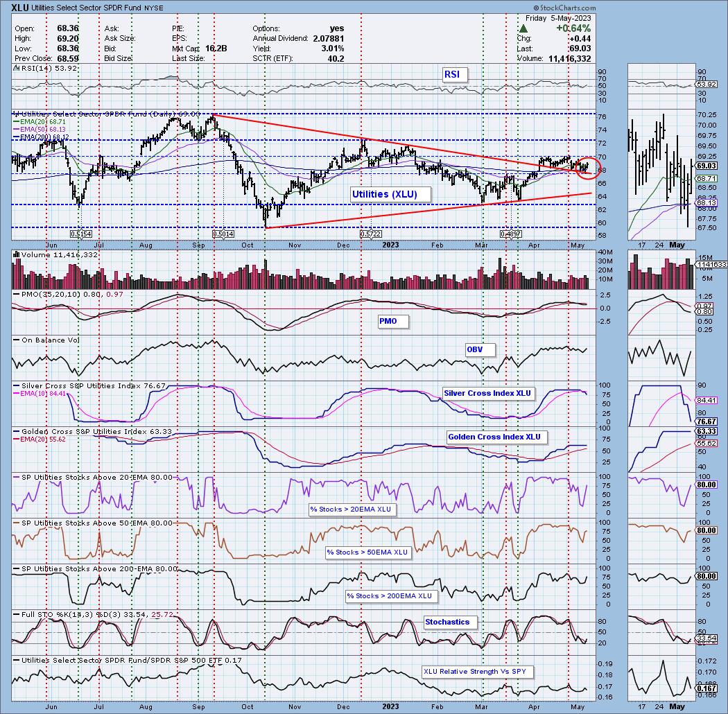The image size is (728, 714).
Task: Click the 0.5154 marker under June low
Action: 81,234
